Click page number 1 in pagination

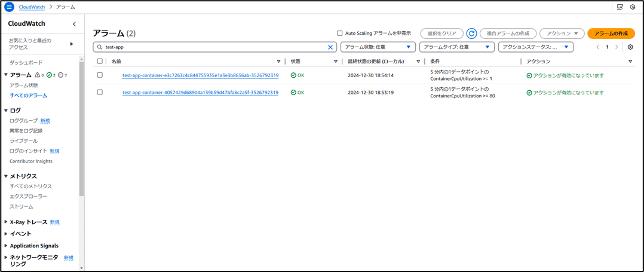[x=607, y=47]
